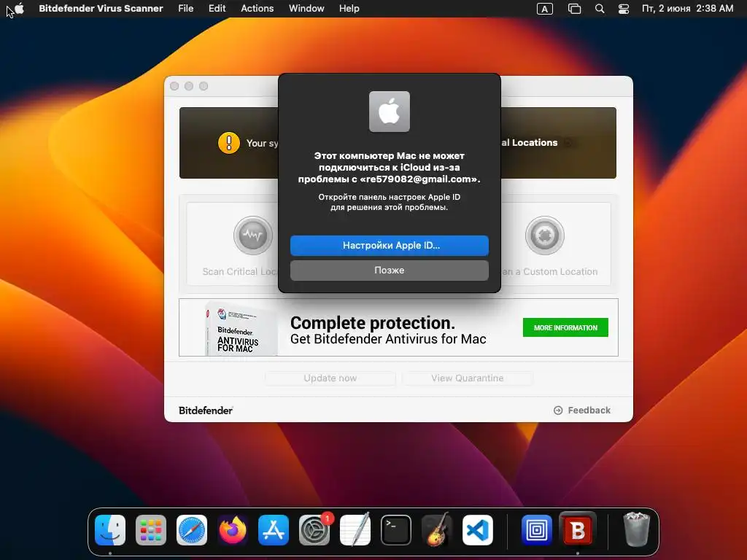Screen dimensions: 747x560
Task: Open the Trash from the Dock
Action: (x=636, y=529)
